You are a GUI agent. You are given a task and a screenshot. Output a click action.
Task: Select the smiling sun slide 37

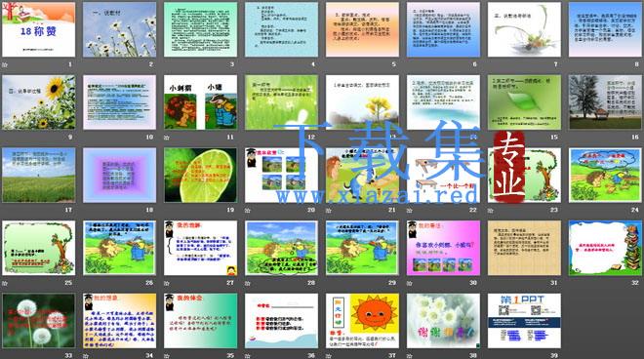pyautogui.click(x=362, y=320)
